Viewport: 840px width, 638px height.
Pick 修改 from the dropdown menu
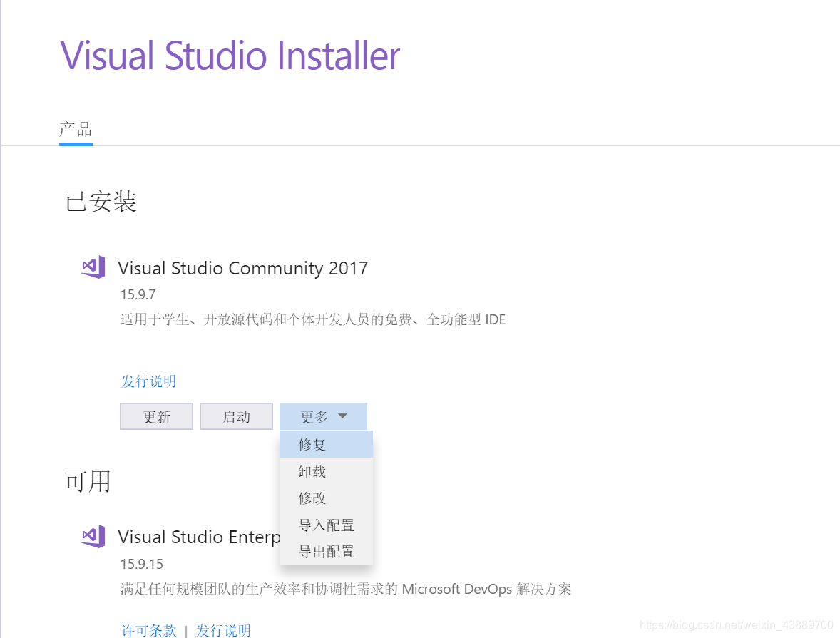click(327, 498)
